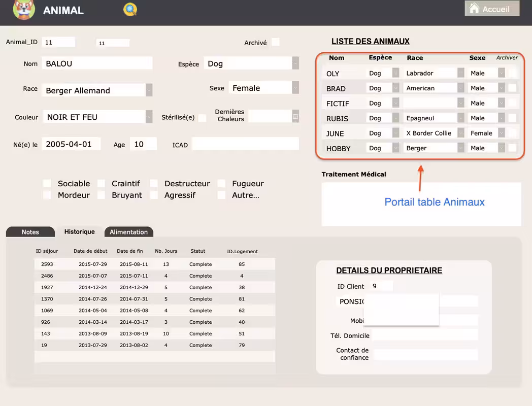
Task: Click the Nom field BALOU
Action: point(97,63)
